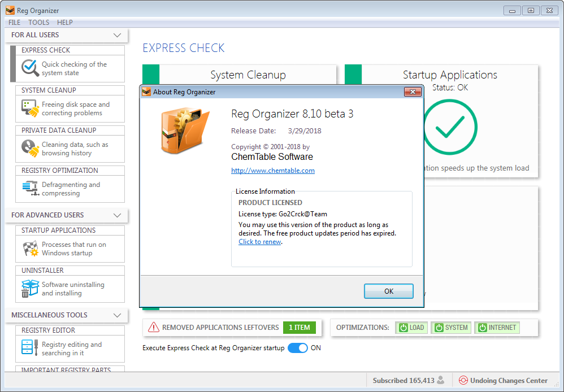Toggle Execute Express Check at startup switch
The image size is (564, 392).
tap(298, 348)
